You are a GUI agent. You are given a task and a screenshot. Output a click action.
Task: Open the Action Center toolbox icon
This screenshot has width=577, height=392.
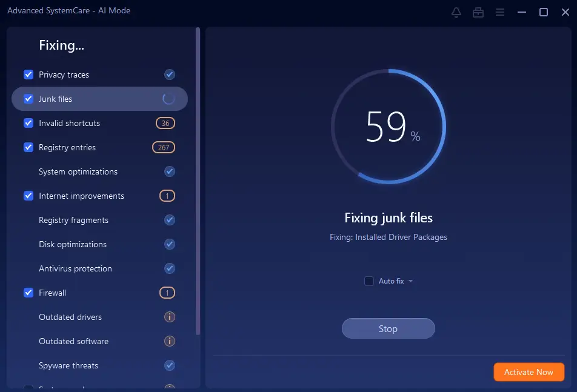(478, 12)
